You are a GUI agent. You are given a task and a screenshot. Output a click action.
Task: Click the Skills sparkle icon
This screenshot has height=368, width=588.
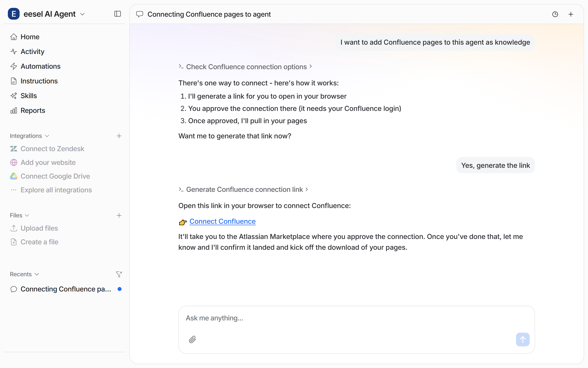click(14, 96)
